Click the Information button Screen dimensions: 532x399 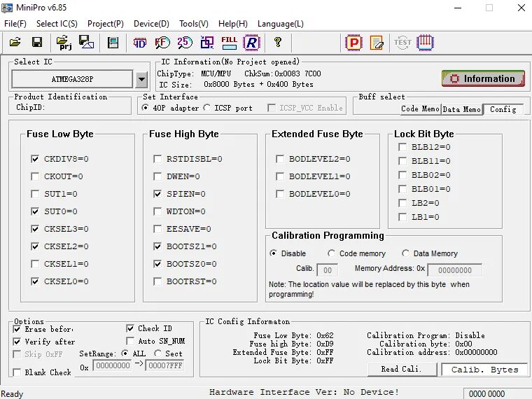click(x=483, y=78)
